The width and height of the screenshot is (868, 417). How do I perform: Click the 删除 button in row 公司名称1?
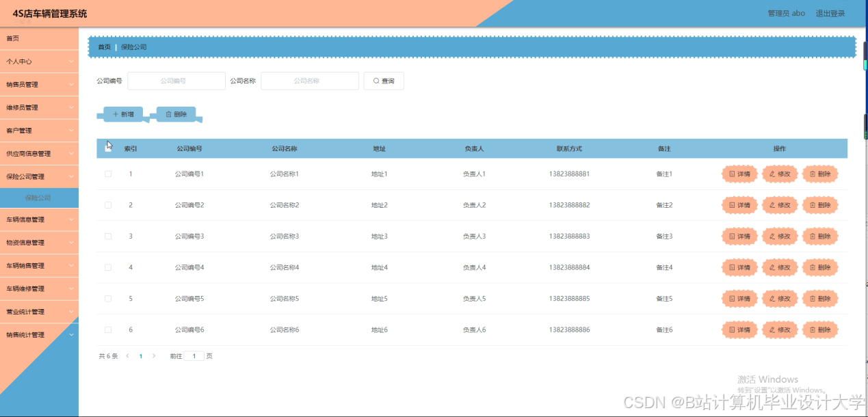pyautogui.click(x=820, y=174)
